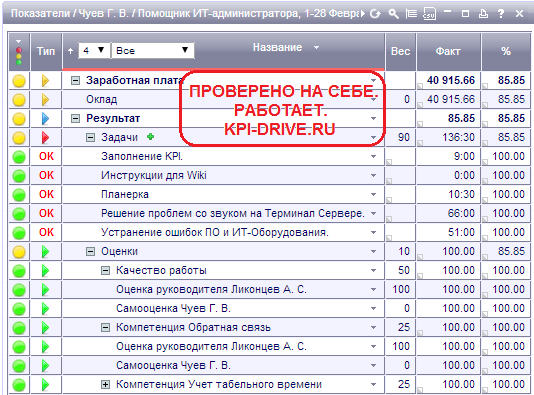Sort by the % column header
This screenshot has width=534, height=395.
(x=506, y=51)
